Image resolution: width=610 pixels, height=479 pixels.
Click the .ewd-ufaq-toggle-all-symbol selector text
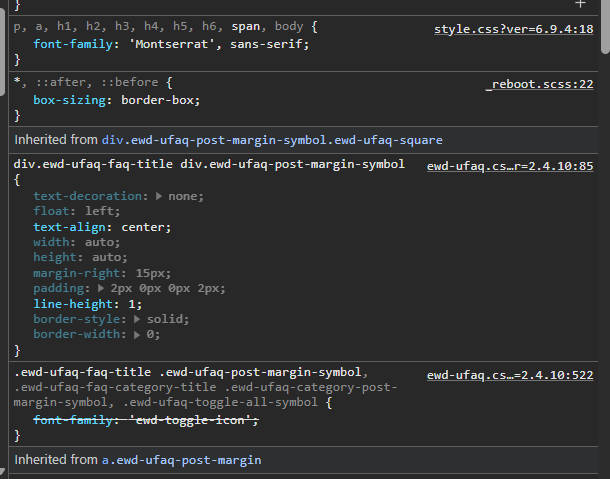coord(221,402)
